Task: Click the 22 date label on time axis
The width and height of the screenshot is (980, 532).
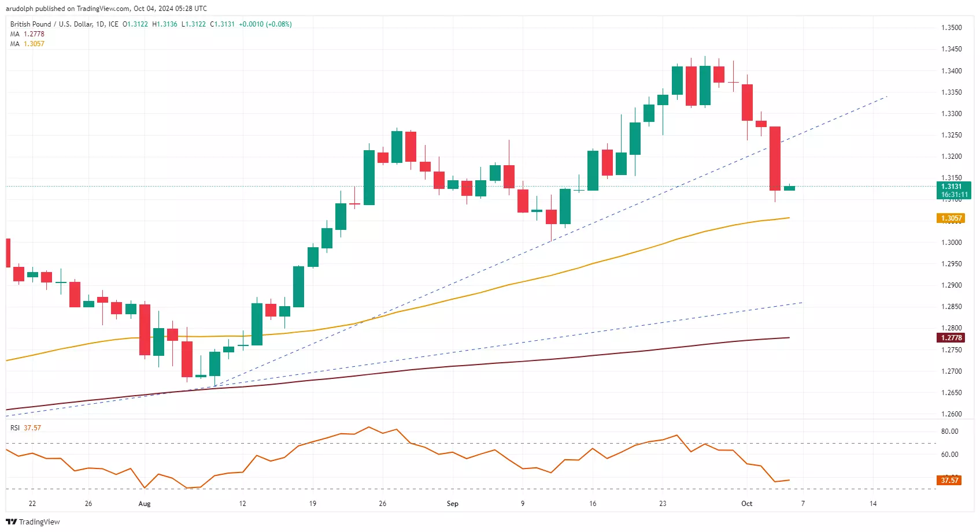Action: click(x=32, y=504)
